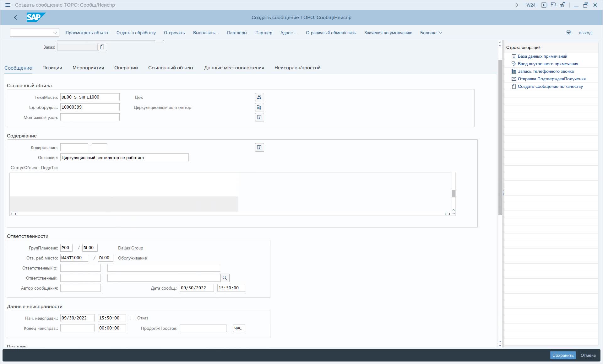Click Страничный обмен/связь
This screenshot has width=603, height=364.
pyautogui.click(x=331, y=33)
